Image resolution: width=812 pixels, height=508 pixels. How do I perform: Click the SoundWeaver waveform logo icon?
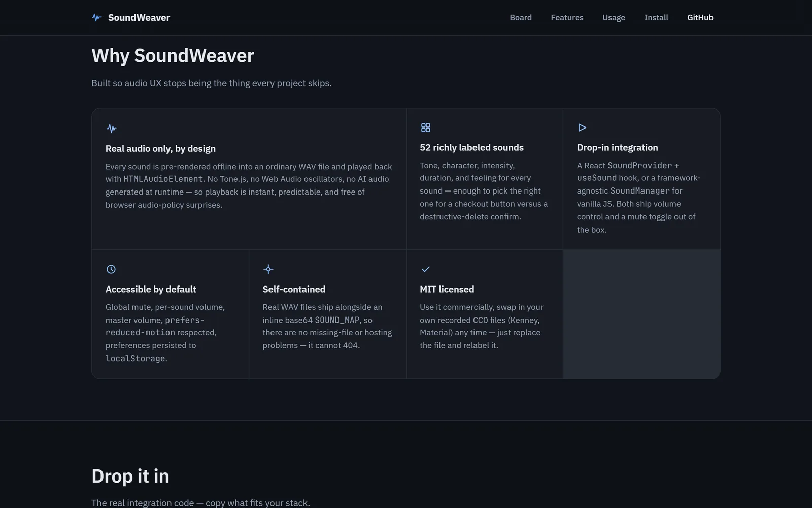pyautogui.click(x=97, y=17)
